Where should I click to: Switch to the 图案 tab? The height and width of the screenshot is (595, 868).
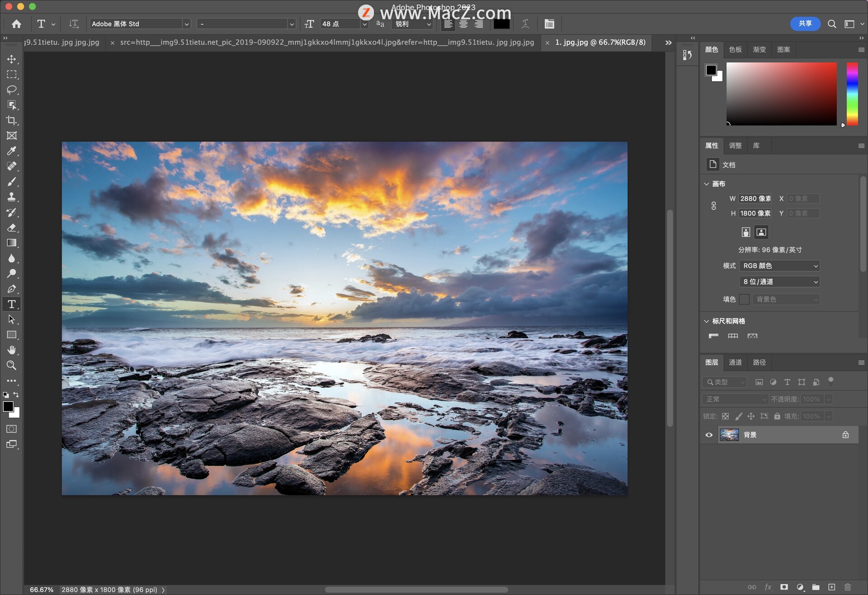point(783,50)
